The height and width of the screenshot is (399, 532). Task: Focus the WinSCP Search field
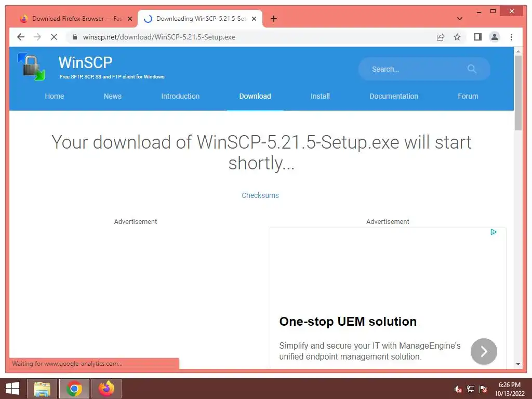coord(424,69)
